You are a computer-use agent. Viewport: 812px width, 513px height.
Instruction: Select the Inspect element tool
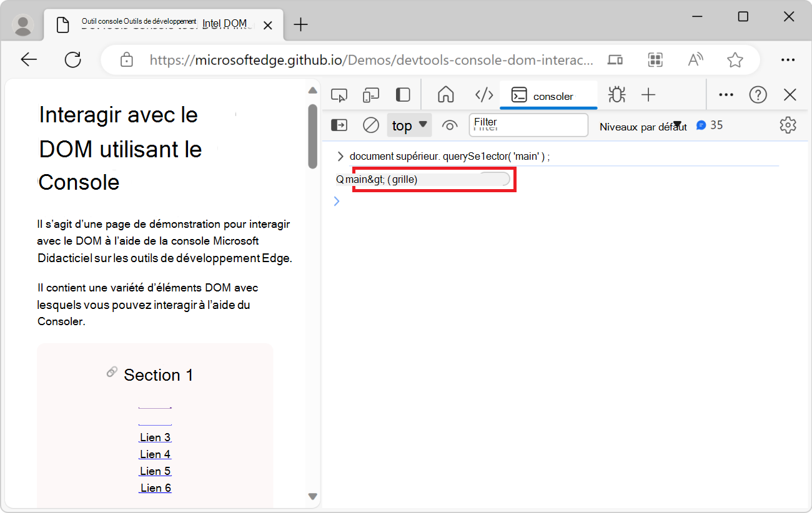click(x=339, y=94)
